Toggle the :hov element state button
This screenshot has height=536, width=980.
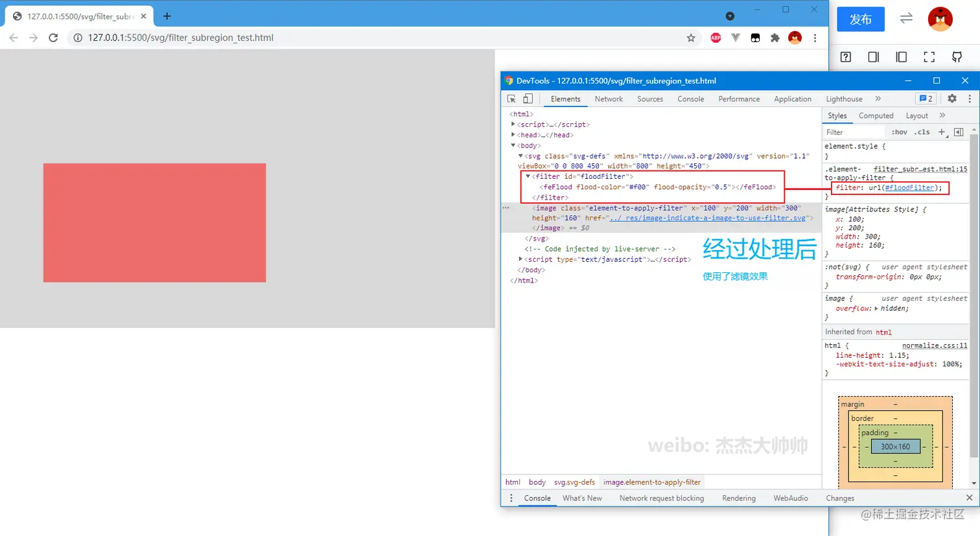(900, 132)
